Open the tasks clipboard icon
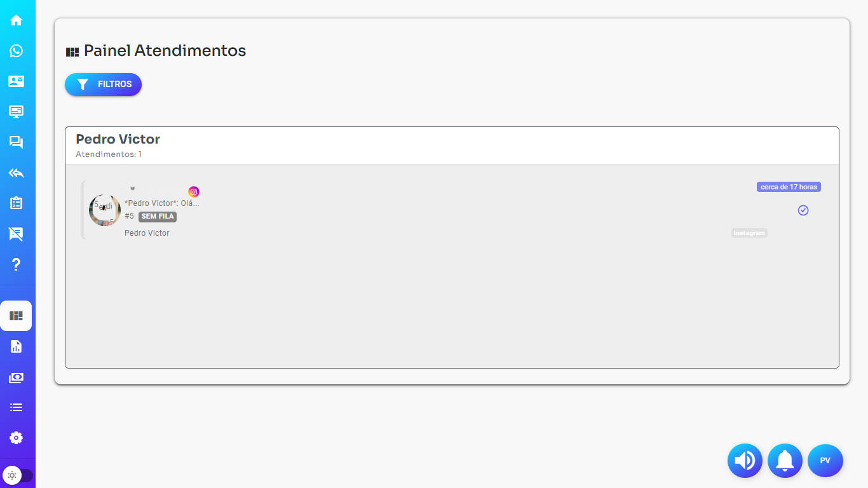868x488 pixels. pos(17,203)
